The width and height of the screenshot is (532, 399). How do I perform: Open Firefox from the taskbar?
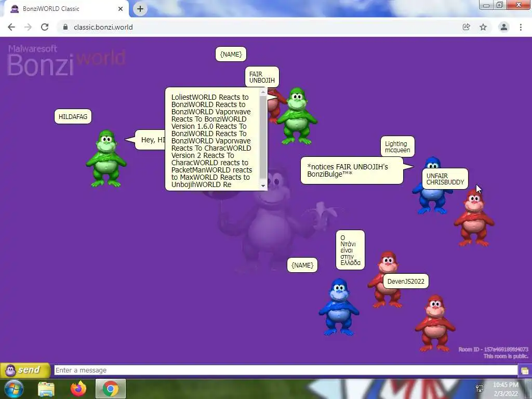point(78,389)
